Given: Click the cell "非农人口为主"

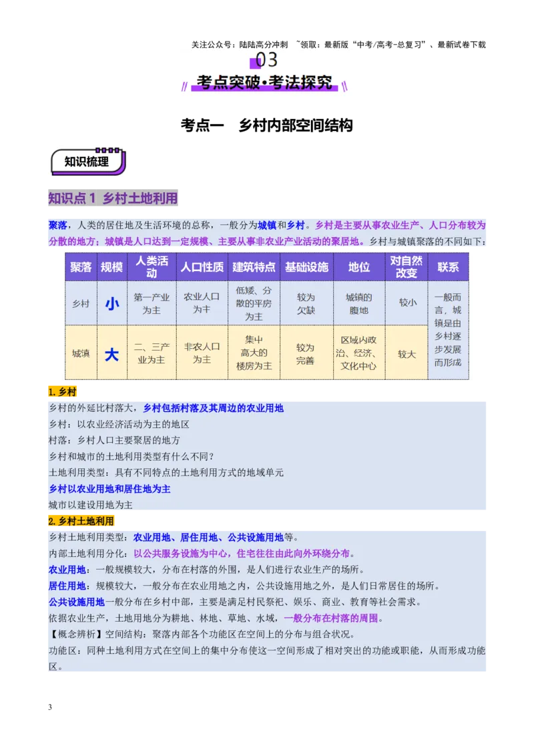Looking at the screenshot, I should click(202, 353).
